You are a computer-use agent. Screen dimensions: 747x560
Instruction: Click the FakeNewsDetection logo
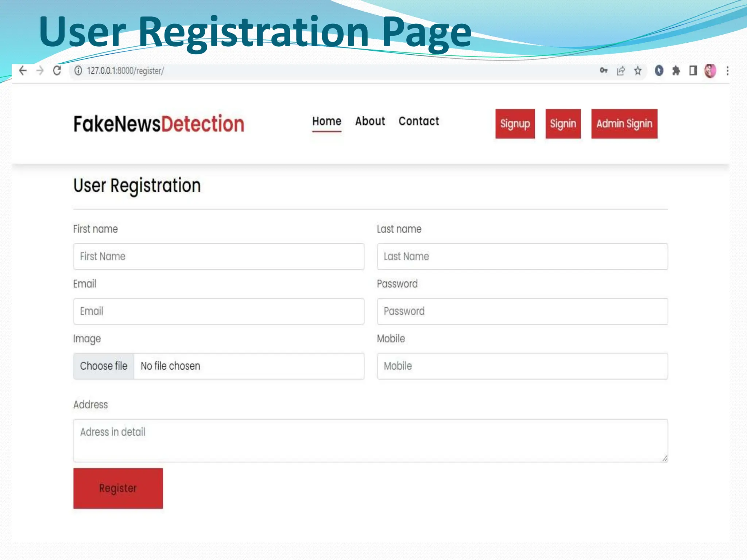coord(159,124)
